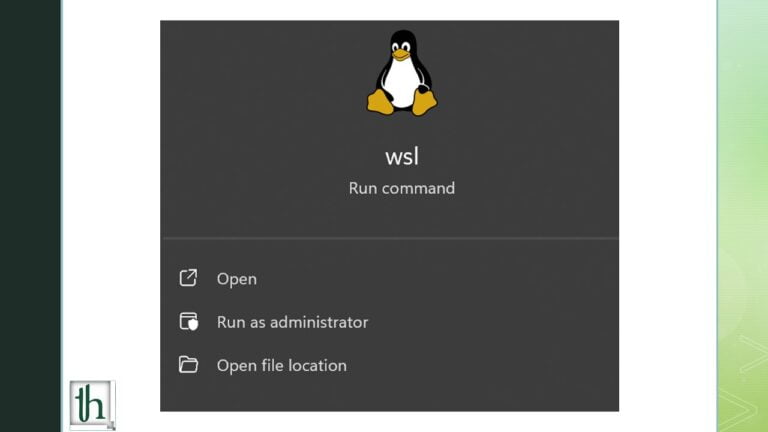Screen dimensions: 768x432
Task: Choose Run as administrator
Action: coord(292,322)
